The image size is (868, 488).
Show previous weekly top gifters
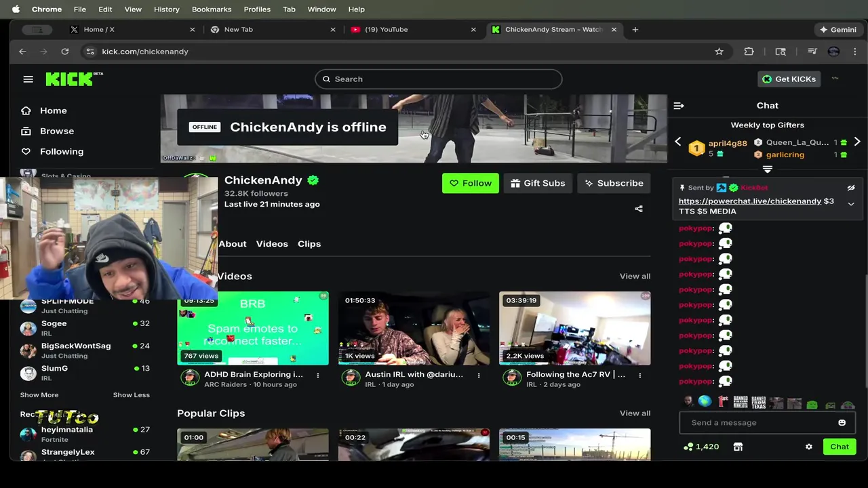point(677,142)
